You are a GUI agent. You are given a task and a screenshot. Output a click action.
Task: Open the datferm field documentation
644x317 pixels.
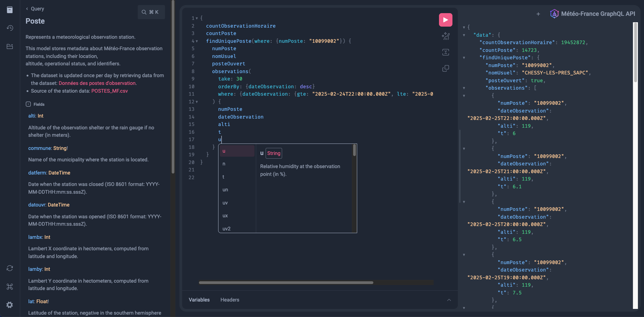tap(37, 173)
